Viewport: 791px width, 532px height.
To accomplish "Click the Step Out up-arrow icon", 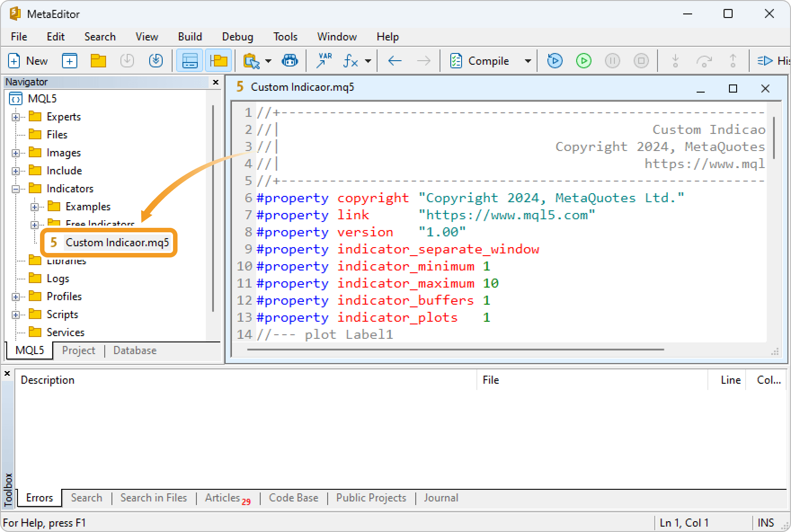I will pos(733,61).
